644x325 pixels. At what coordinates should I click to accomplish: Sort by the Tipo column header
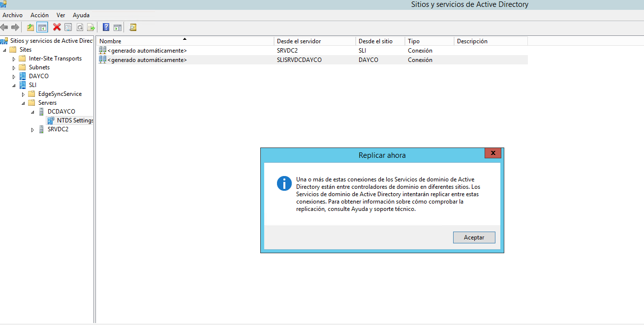pos(429,41)
